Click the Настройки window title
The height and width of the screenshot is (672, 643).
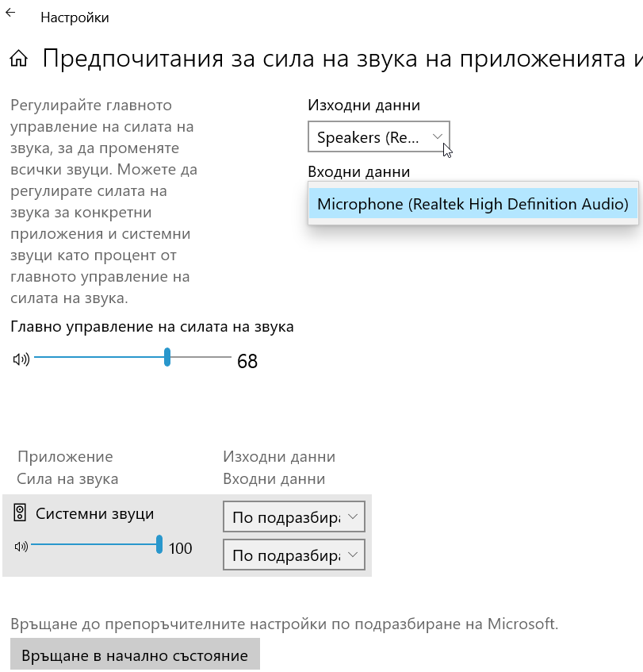pos(75,17)
